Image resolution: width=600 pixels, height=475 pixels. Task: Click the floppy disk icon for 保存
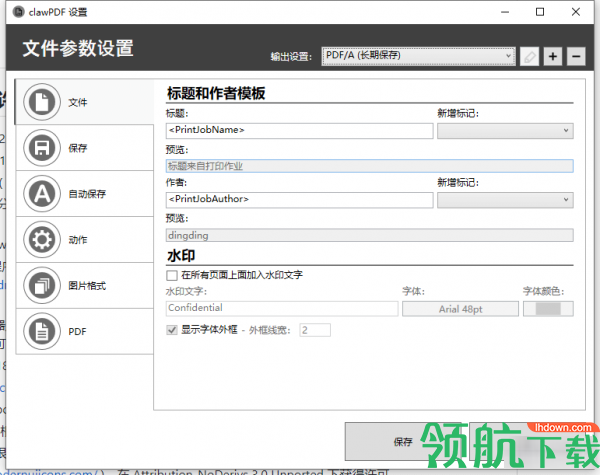click(42, 148)
